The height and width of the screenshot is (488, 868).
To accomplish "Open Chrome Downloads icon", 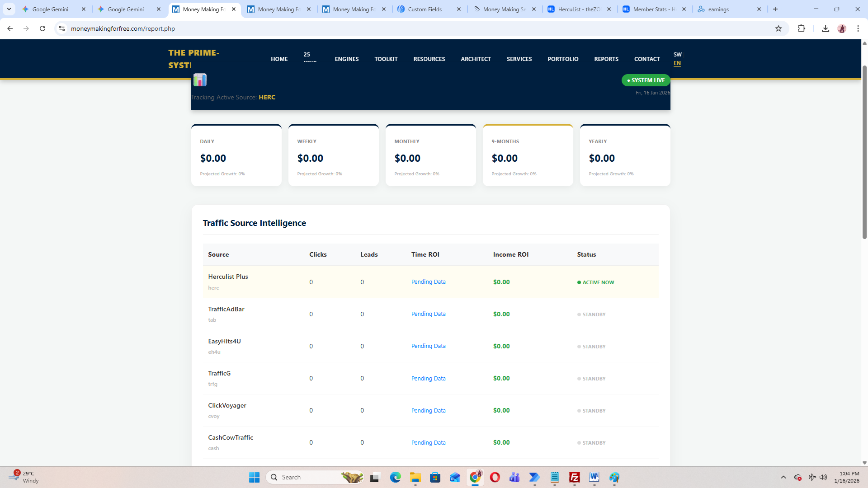I will pos(825,28).
